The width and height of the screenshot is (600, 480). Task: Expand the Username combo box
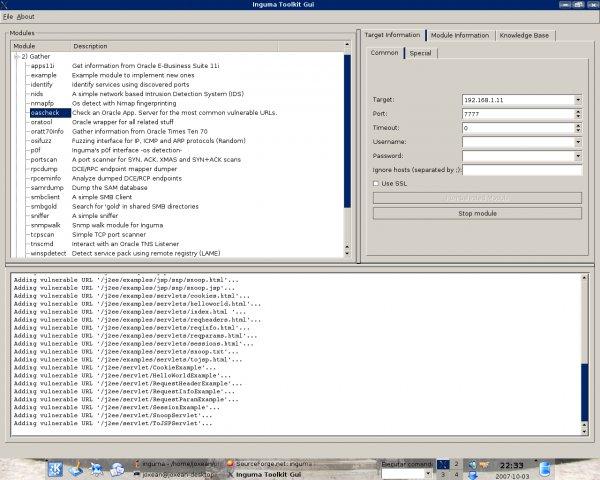click(576, 142)
